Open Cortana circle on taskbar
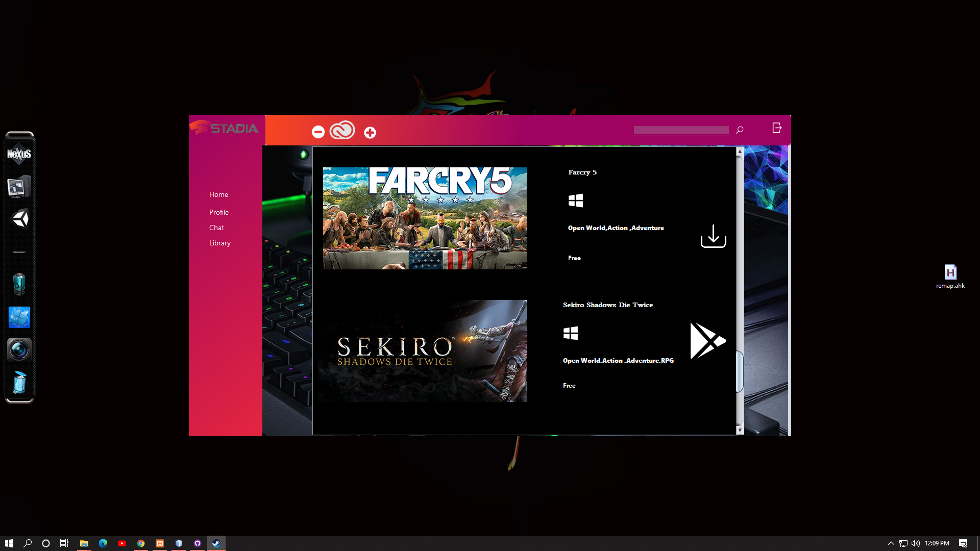This screenshot has width=980, height=551. pos(46,543)
